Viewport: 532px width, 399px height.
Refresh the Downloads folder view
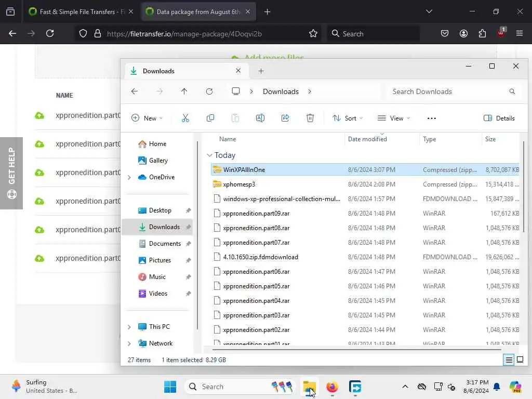(x=209, y=91)
